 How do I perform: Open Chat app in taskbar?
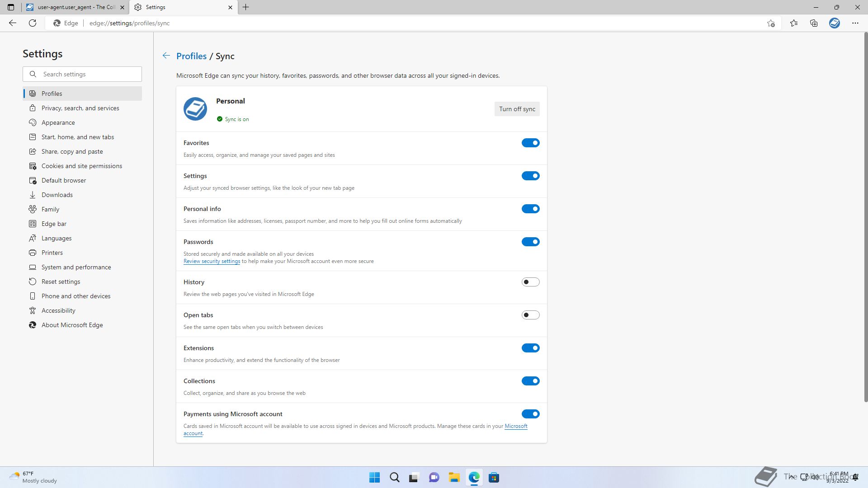pyautogui.click(x=434, y=478)
